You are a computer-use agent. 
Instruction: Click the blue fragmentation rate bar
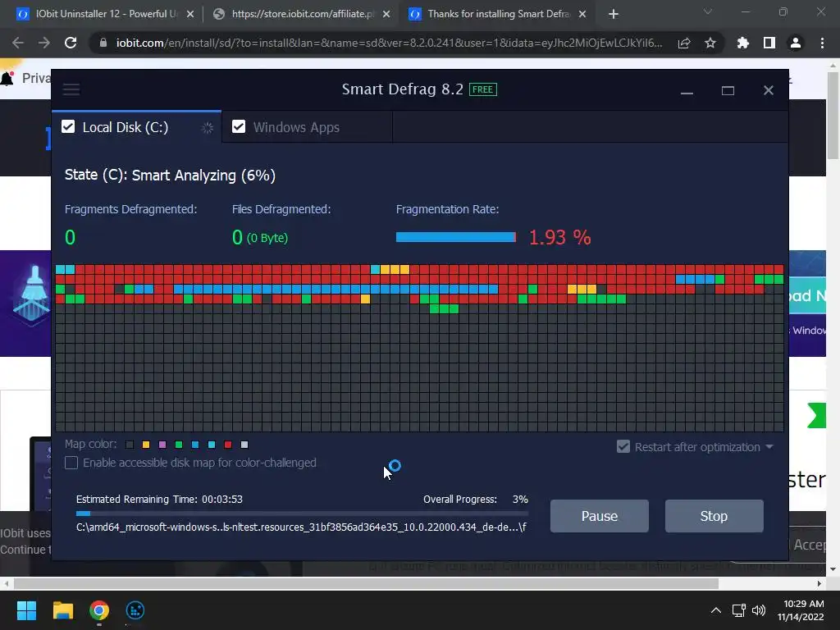tap(456, 237)
